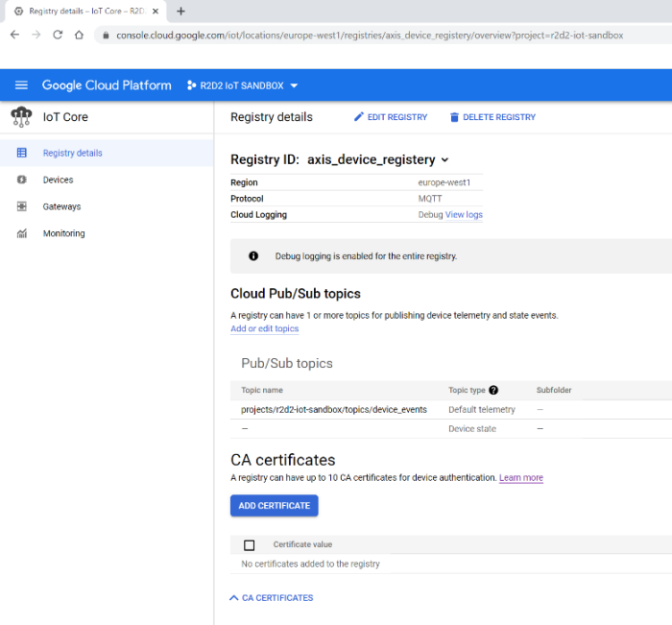The image size is (672, 625).
Task: Click the IoT Core cloud icon
Action: click(21, 117)
